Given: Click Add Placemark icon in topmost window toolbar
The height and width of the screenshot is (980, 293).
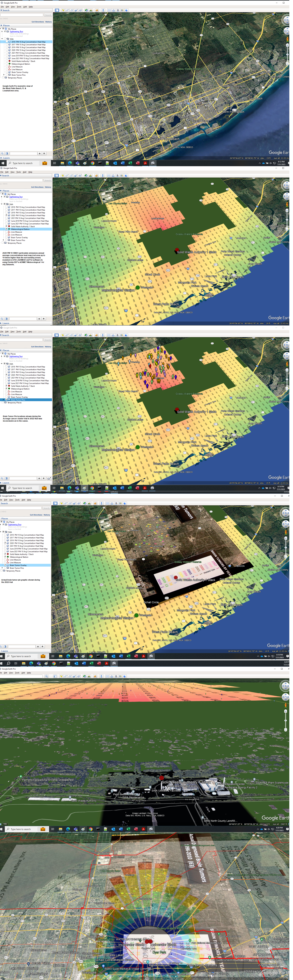Looking at the screenshot, I should click(x=63, y=10).
